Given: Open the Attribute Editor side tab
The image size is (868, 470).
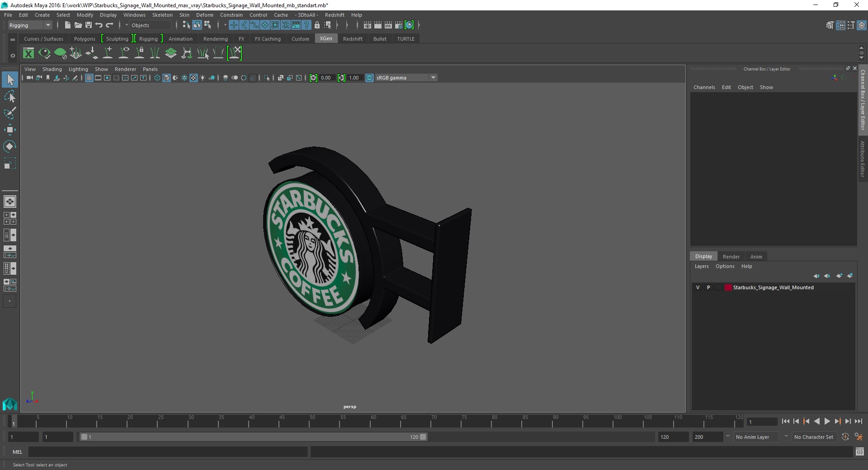Looking at the screenshot, I should pos(863,159).
